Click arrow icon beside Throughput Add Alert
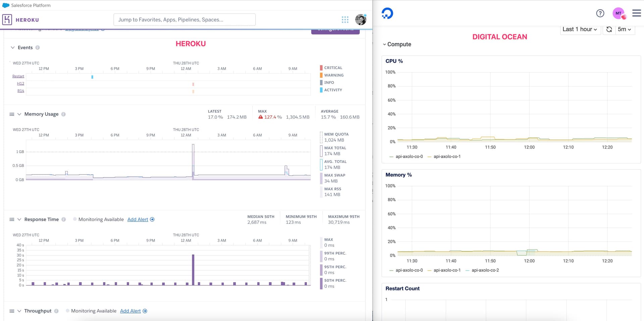The width and height of the screenshot is (644, 321). (145, 311)
